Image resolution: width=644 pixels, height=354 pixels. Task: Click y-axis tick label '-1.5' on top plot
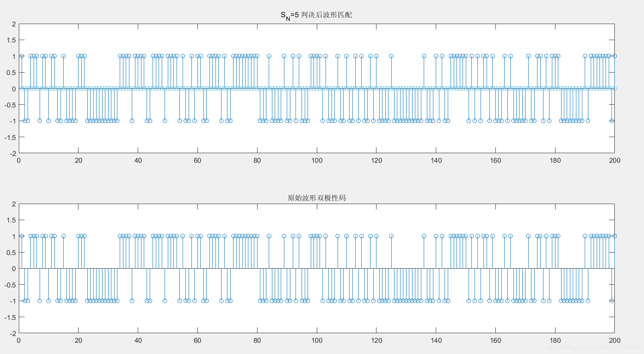10,138
